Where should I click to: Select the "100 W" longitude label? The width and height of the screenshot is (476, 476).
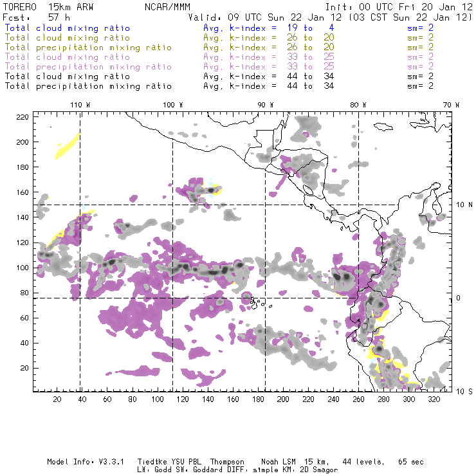pyautogui.click(x=173, y=105)
